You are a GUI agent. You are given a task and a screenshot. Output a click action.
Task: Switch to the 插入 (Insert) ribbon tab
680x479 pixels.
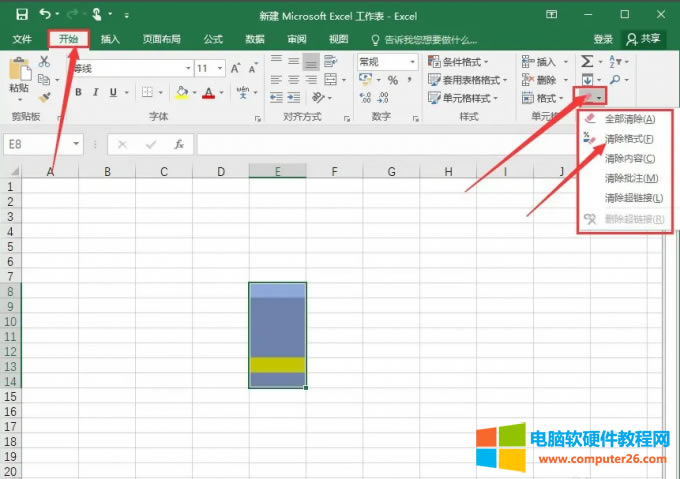coord(110,39)
